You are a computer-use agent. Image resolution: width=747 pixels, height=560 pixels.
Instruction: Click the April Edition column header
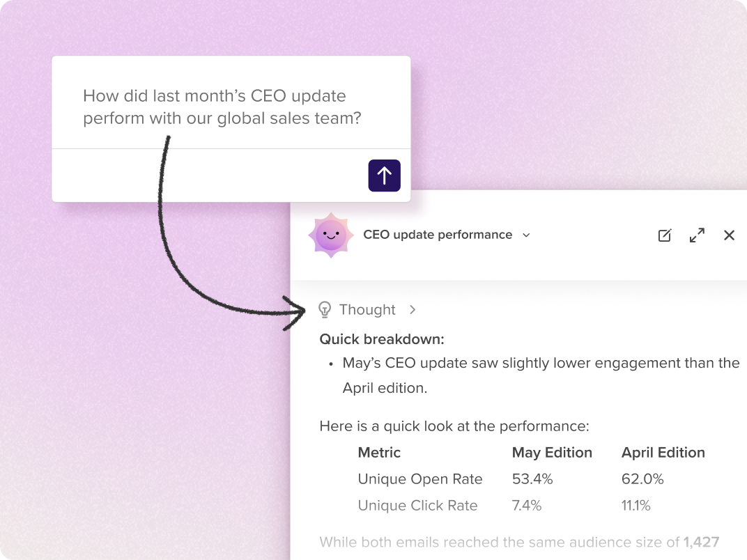663,452
